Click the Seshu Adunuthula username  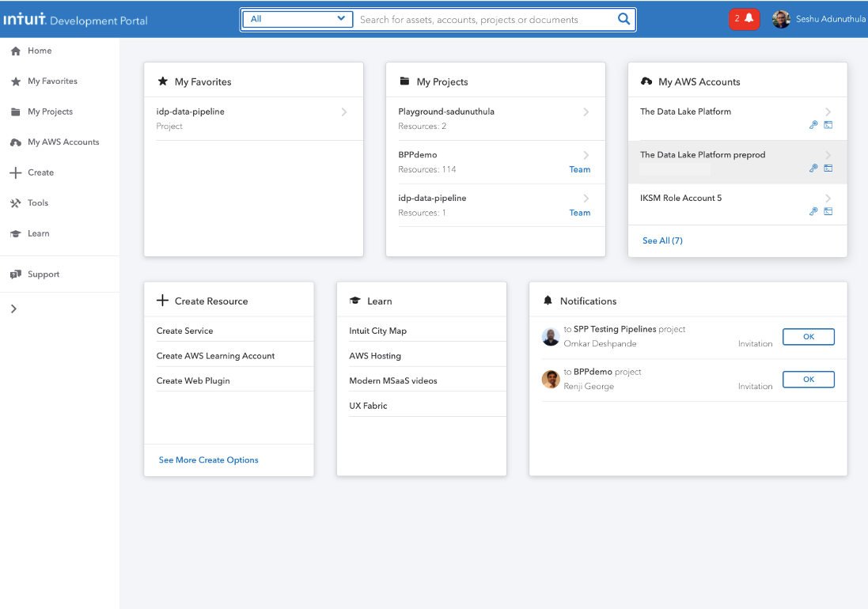pos(830,19)
